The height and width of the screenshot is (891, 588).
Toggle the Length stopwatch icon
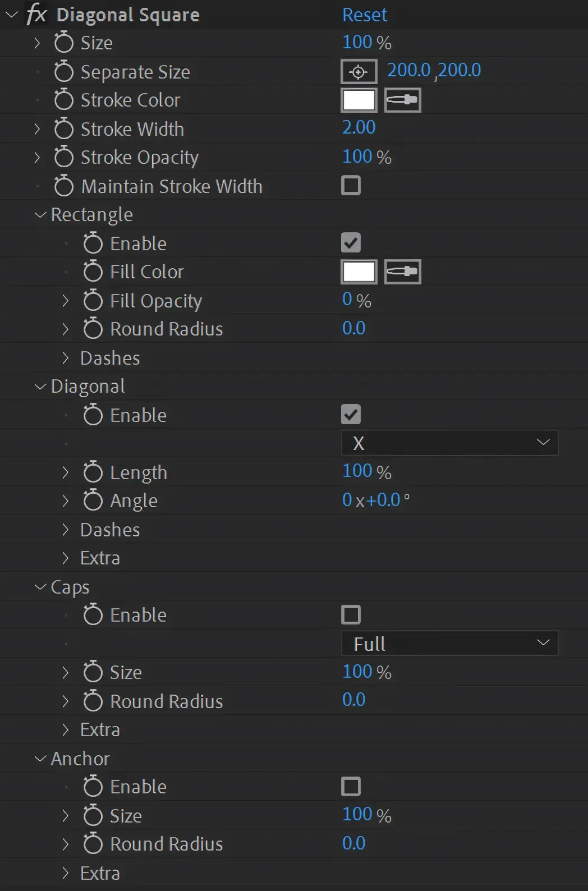(93, 472)
